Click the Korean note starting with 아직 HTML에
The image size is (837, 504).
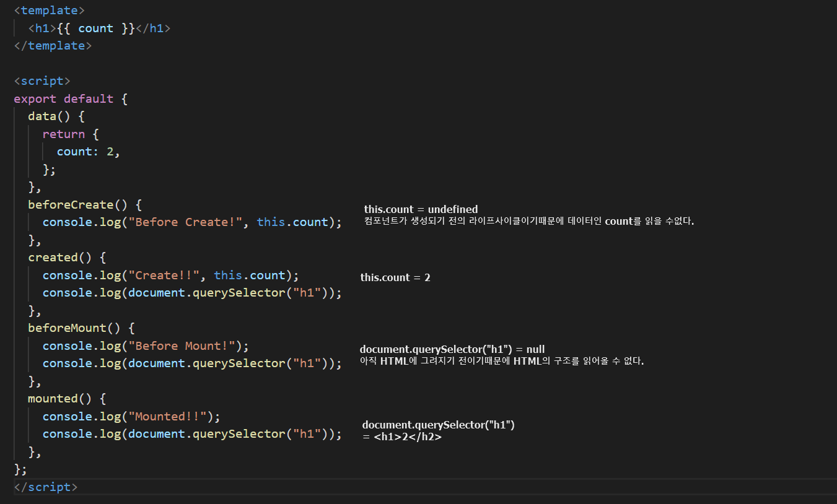click(x=502, y=361)
